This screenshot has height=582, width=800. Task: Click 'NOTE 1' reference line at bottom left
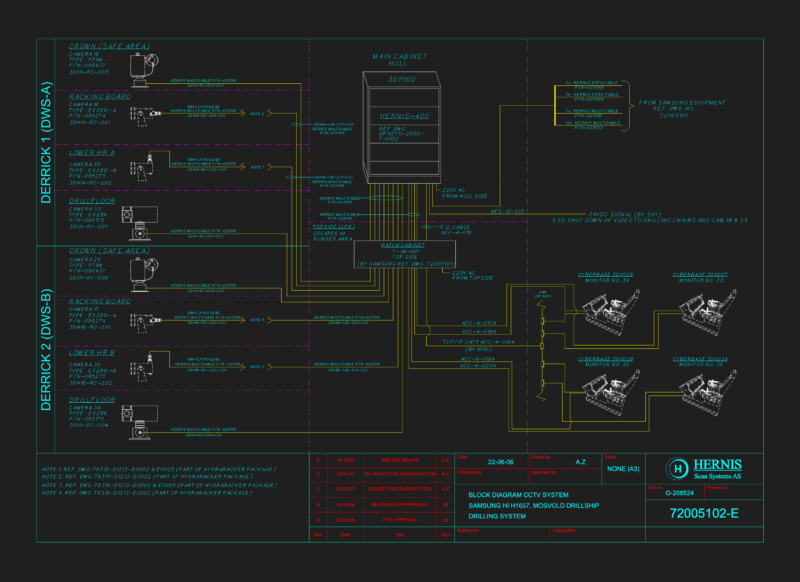coord(159,469)
